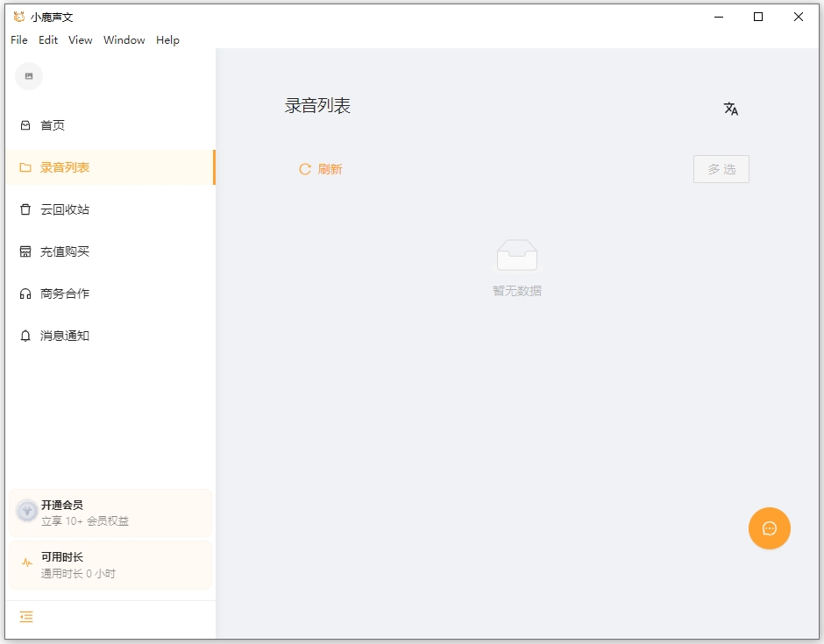Image resolution: width=824 pixels, height=644 pixels.
Task: Open the Help menu
Action: click(x=167, y=39)
